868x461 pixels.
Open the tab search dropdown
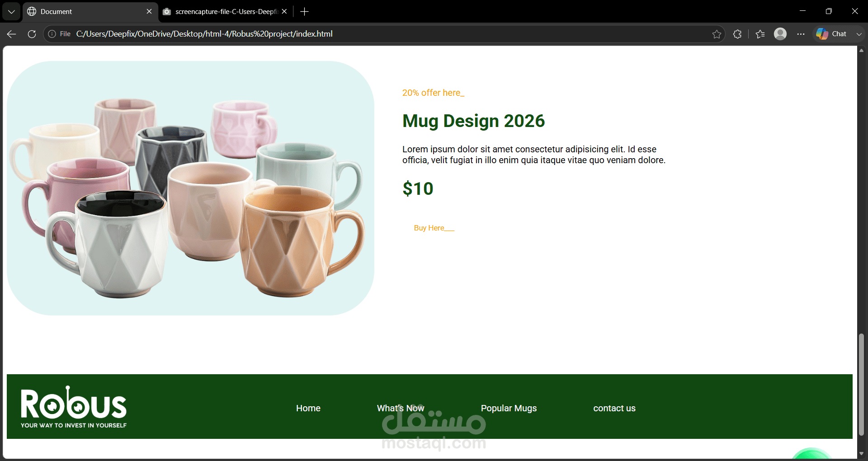point(11,11)
